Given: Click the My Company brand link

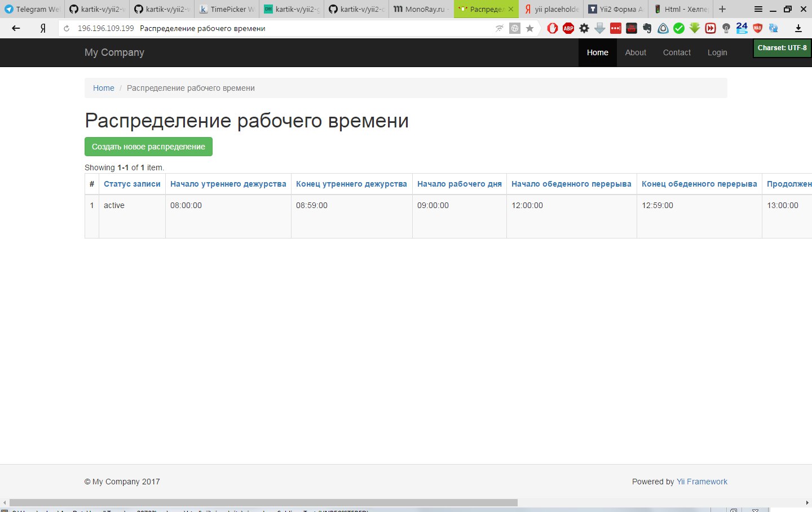Looking at the screenshot, I should click(x=114, y=52).
